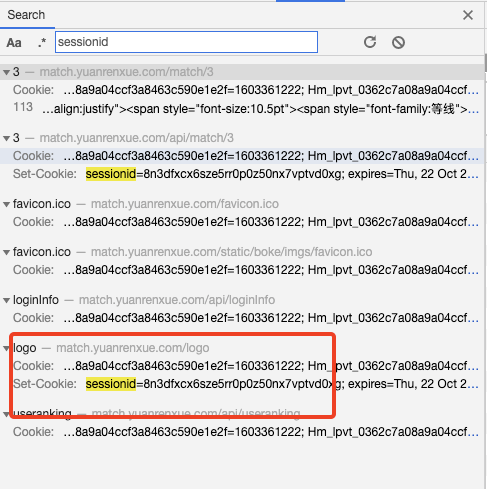
Task: Open Cookie result under loginInfo
Action: pyautogui.click(x=242, y=318)
